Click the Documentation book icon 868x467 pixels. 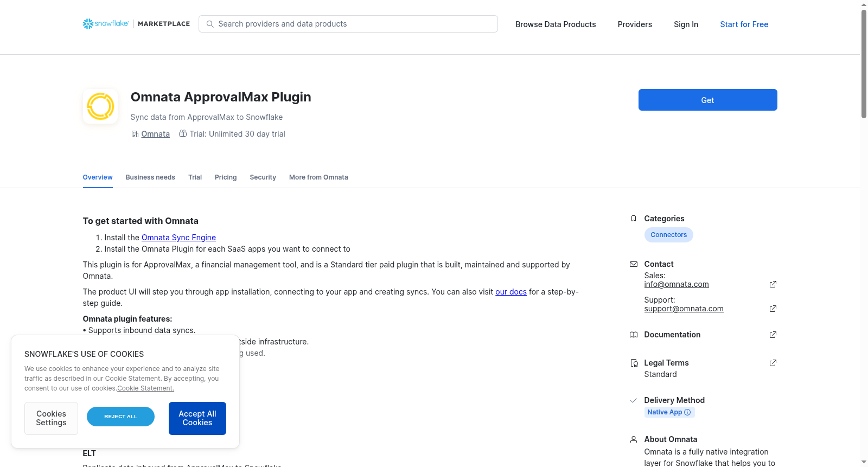tap(634, 335)
